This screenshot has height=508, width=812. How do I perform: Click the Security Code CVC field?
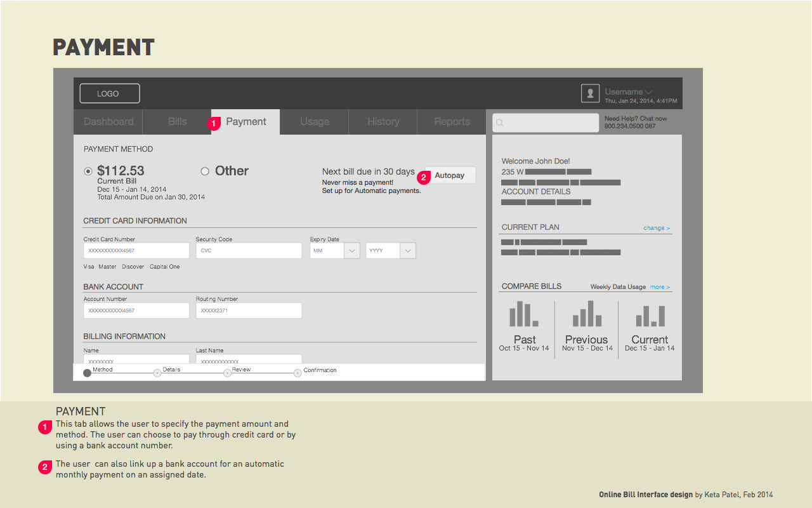(x=249, y=251)
